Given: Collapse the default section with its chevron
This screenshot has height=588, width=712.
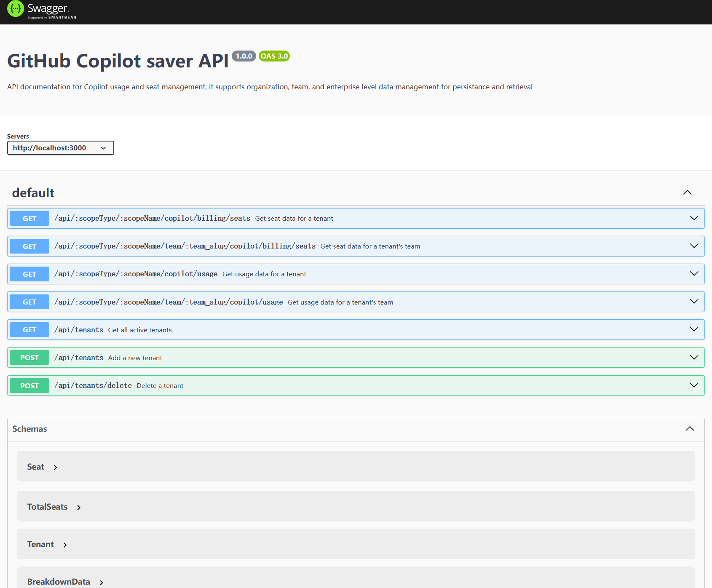Looking at the screenshot, I should pos(687,192).
